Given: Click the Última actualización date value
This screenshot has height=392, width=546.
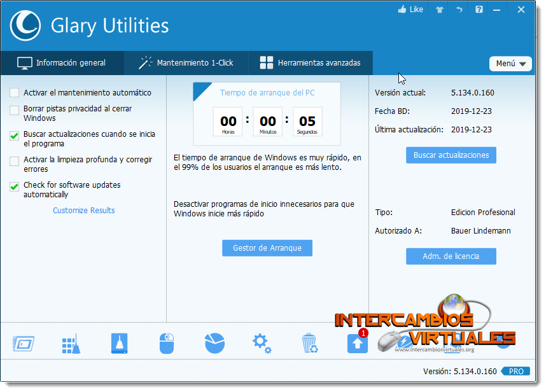Looking at the screenshot, I should [472, 130].
